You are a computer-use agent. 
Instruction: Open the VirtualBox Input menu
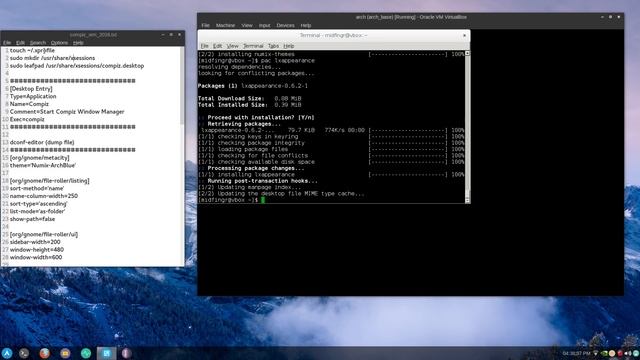coord(264,25)
